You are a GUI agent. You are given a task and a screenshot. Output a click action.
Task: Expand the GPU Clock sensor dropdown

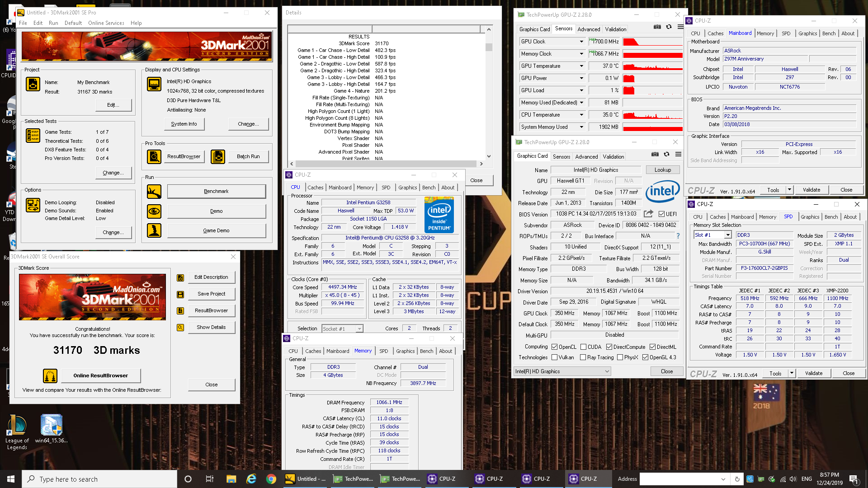pyautogui.click(x=581, y=42)
